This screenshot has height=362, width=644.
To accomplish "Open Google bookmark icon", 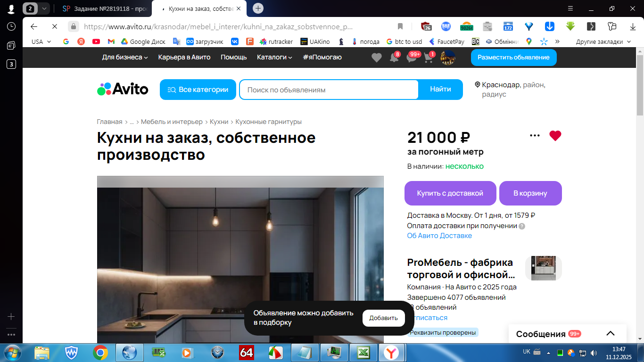I will pyautogui.click(x=66, y=41).
